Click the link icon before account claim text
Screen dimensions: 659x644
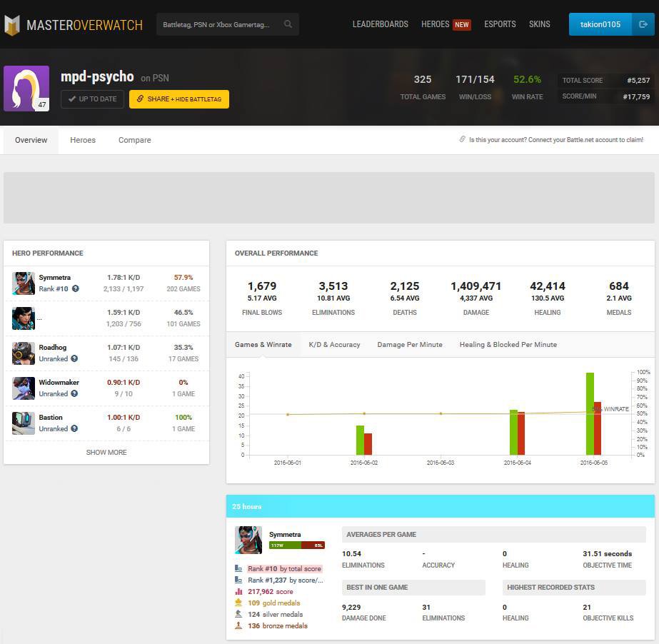coord(463,139)
